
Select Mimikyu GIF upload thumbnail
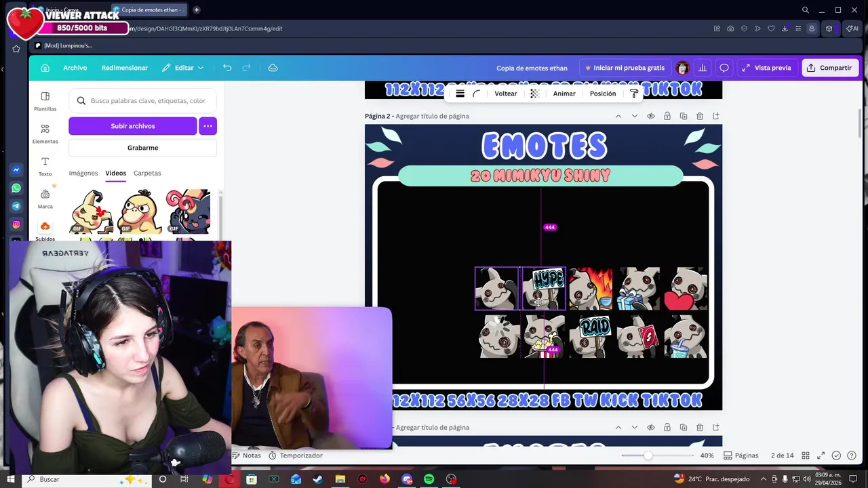pyautogui.click(x=92, y=211)
